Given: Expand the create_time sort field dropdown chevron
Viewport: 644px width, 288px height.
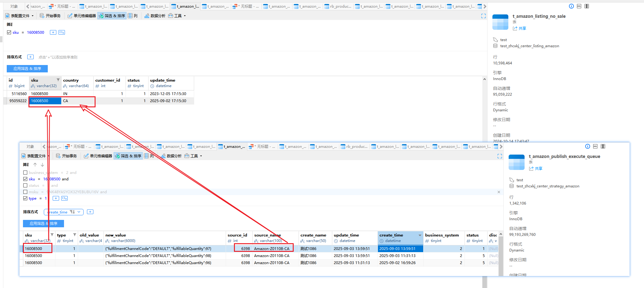Looking at the screenshot, I should coord(79,212).
